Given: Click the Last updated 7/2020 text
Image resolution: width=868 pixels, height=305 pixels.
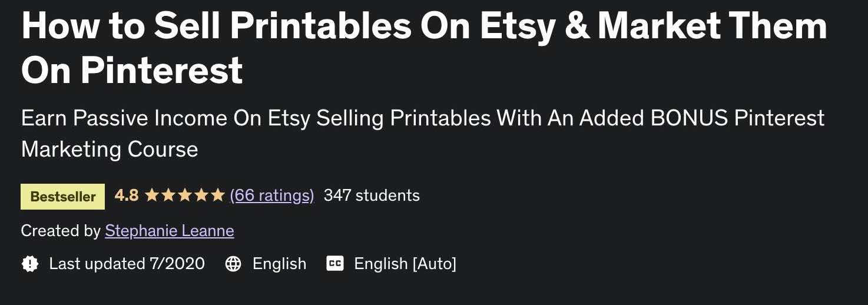Looking at the screenshot, I should pyautogui.click(x=127, y=264).
